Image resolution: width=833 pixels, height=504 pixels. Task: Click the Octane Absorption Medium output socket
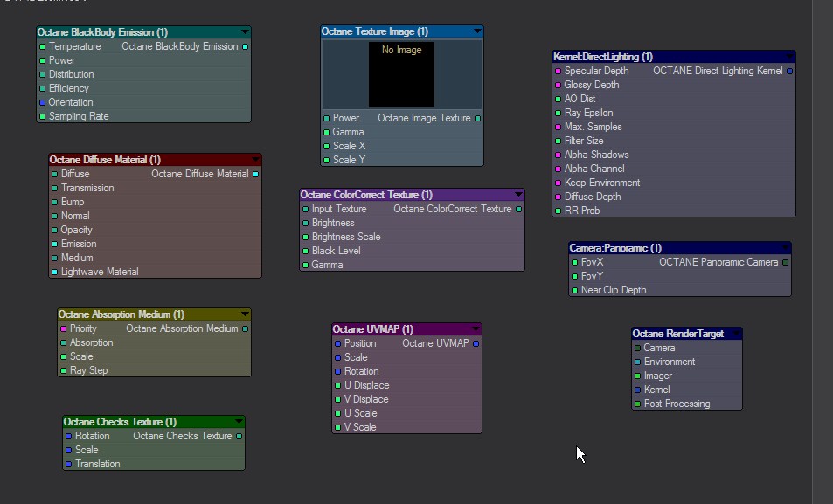245,328
